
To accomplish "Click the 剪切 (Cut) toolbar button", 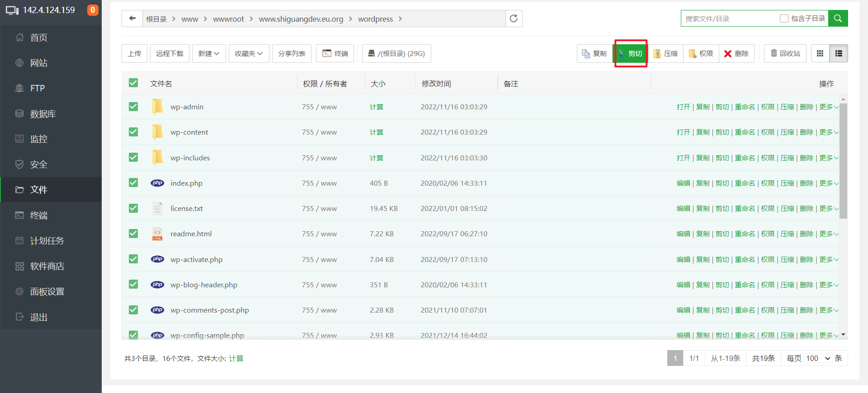I will (x=631, y=53).
